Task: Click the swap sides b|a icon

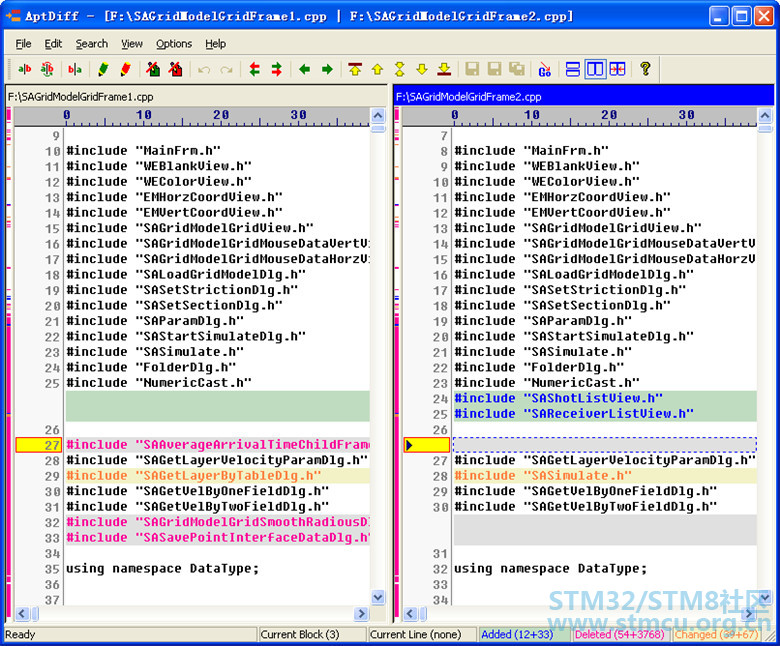Action: click(75, 69)
